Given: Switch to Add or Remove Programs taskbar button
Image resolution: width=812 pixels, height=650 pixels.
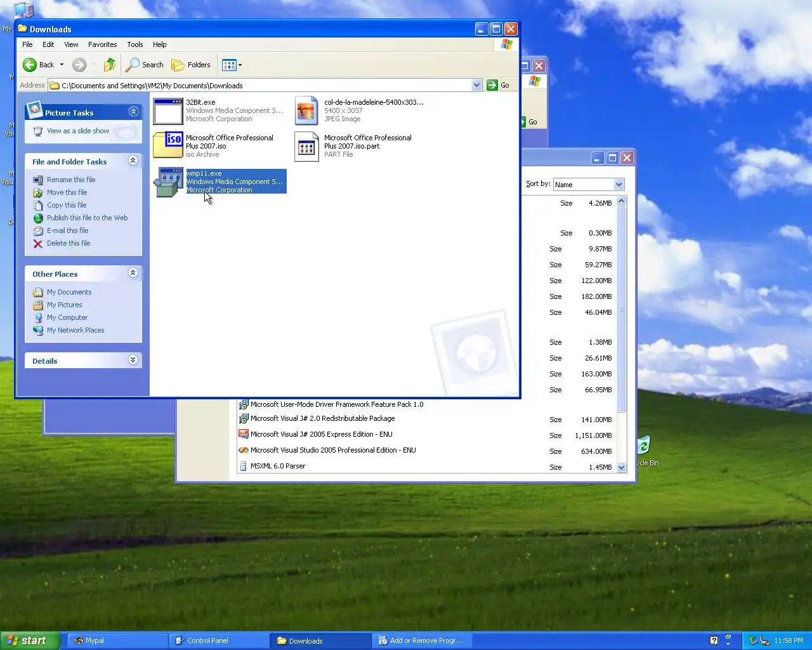Looking at the screenshot, I should tap(421, 640).
